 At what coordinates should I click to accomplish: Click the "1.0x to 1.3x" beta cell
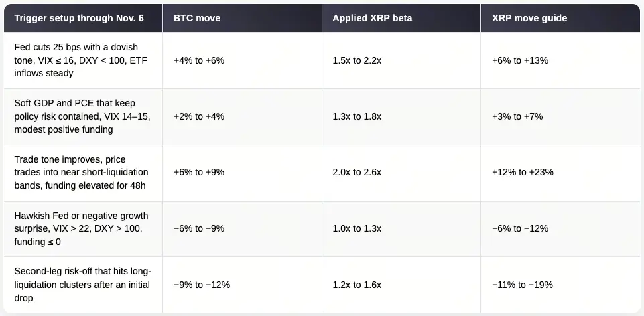click(357, 228)
